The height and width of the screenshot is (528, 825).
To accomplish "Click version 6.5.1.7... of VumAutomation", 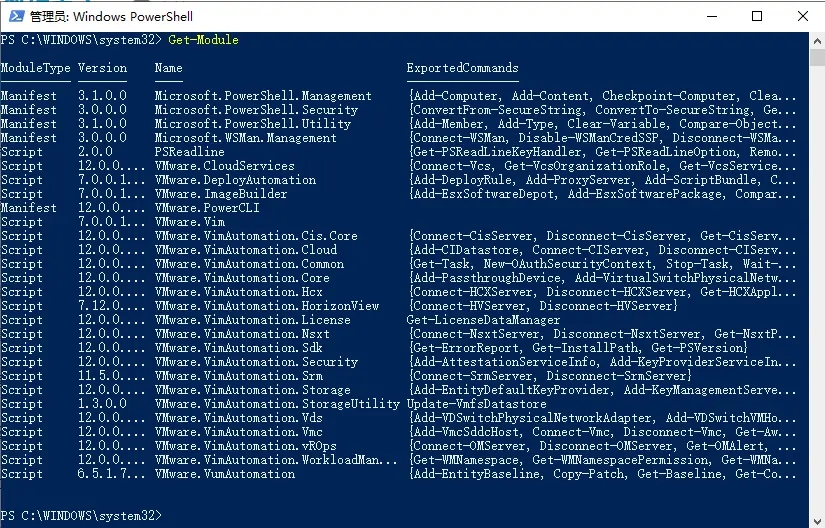I will tap(112, 474).
